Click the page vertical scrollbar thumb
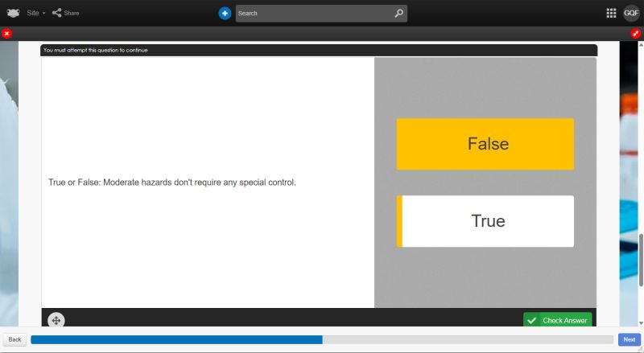Viewport: 644px width, 353px height. [641, 256]
